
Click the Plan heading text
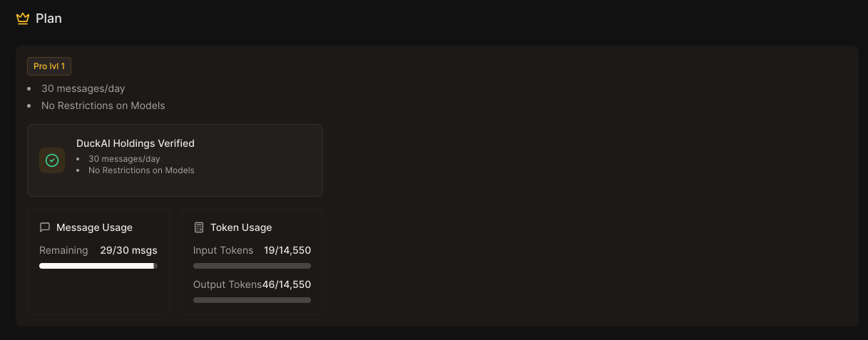48,19
